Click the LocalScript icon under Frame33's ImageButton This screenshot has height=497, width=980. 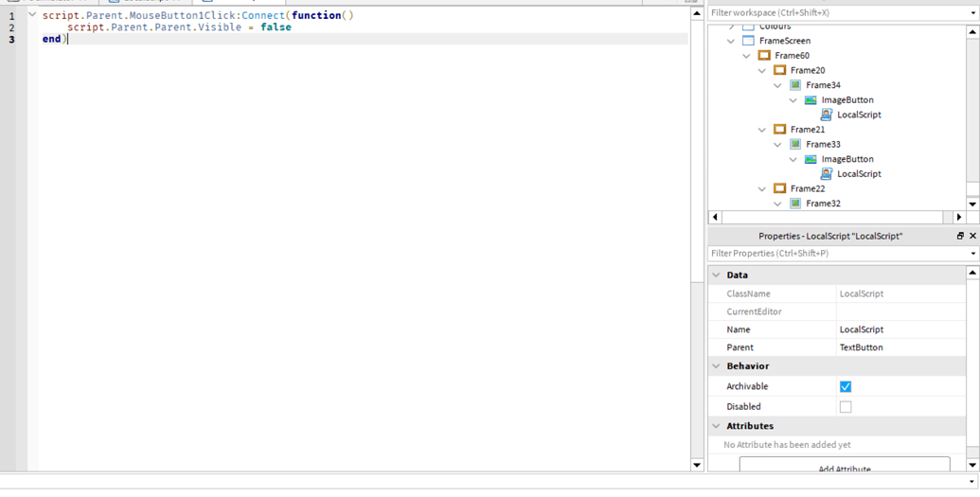827,174
